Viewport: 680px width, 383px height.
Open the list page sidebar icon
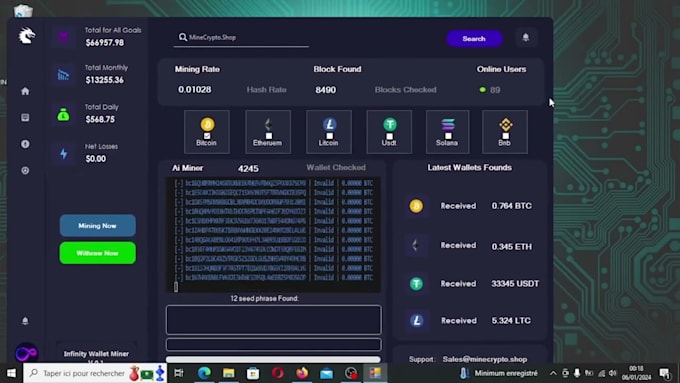pos(25,118)
